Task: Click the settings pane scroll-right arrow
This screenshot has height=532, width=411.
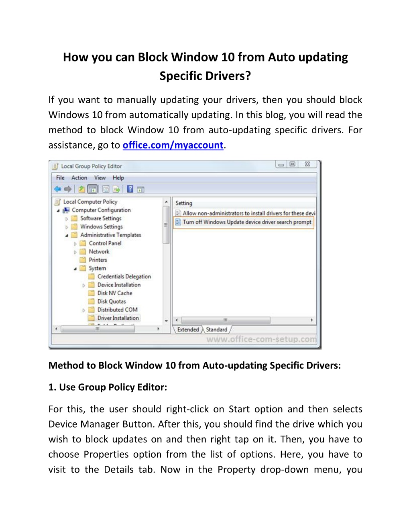Action: (312, 320)
